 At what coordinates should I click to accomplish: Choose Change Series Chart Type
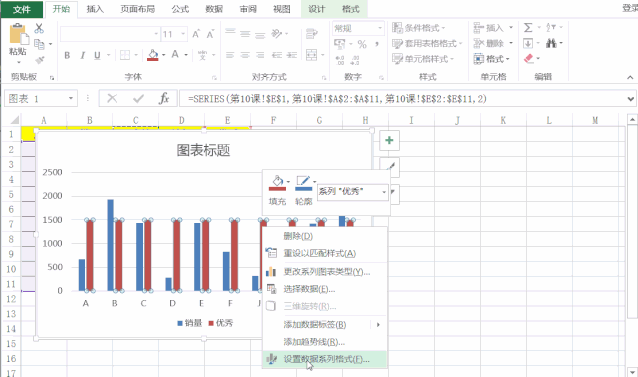pyautogui.click(x=325, y=272)
